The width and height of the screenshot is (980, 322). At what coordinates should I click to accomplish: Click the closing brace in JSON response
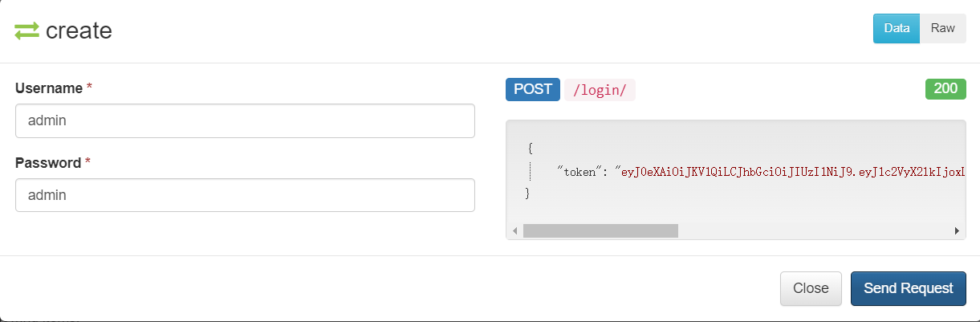pyautogui.click(x=527, y=194)
